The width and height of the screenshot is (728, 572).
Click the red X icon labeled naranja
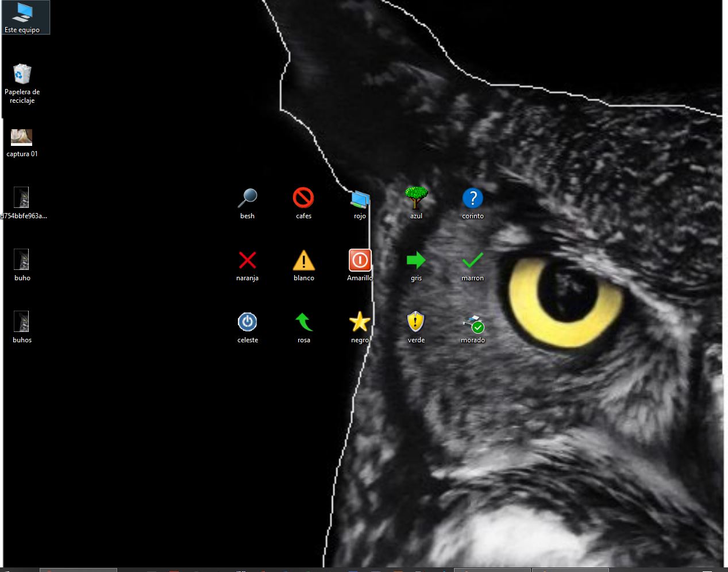247,260
